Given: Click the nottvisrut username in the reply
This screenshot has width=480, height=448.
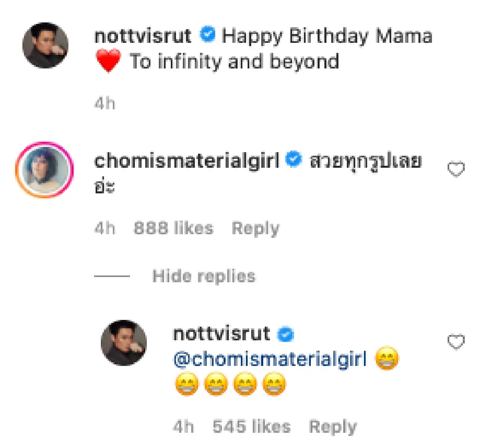Looking at the screenshot, I should (221, 334).
